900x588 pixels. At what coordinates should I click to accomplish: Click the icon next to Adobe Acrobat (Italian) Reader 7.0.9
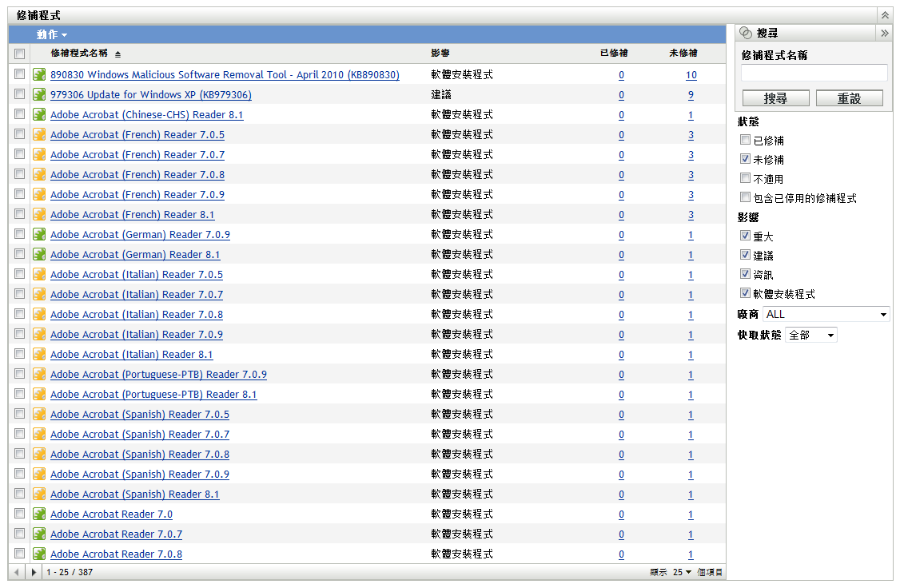(39, 335)
